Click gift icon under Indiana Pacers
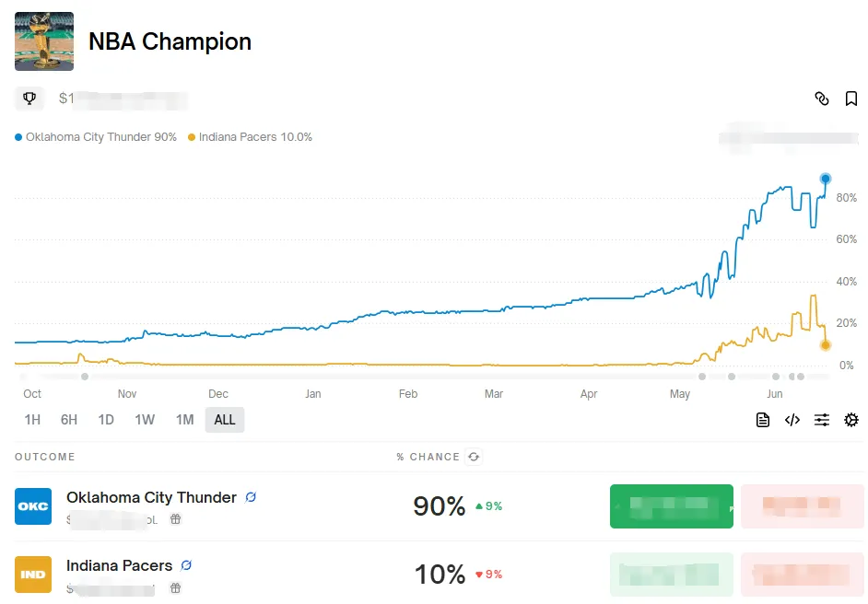Screen dimensions: 868x604 [175, 588]
